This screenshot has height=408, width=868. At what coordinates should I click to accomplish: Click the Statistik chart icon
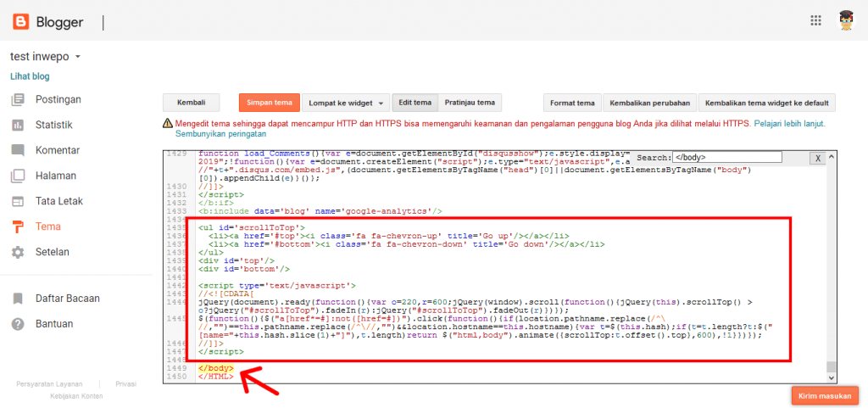[19, 125]
